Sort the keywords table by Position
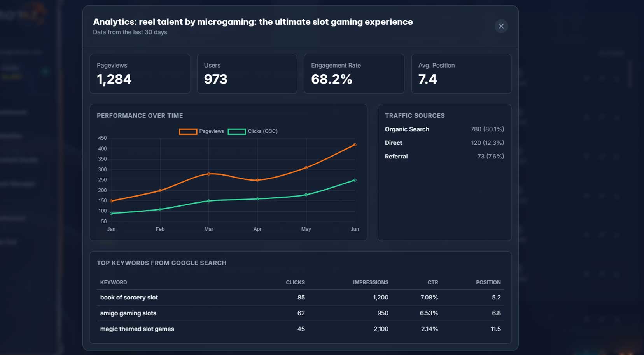This screenshot has width=644, height=355. pyautogui.click(x=488, y=282)
